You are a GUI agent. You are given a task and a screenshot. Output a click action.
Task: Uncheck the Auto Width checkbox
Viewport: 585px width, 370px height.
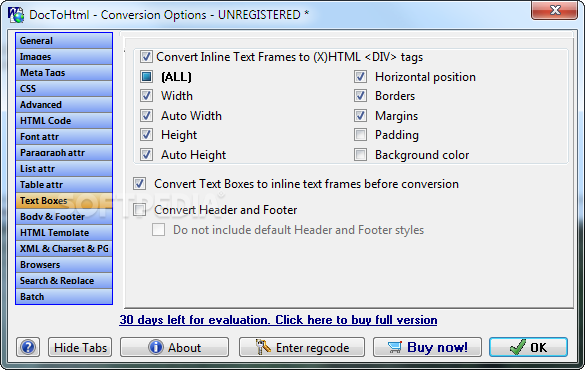coord(146,116)
